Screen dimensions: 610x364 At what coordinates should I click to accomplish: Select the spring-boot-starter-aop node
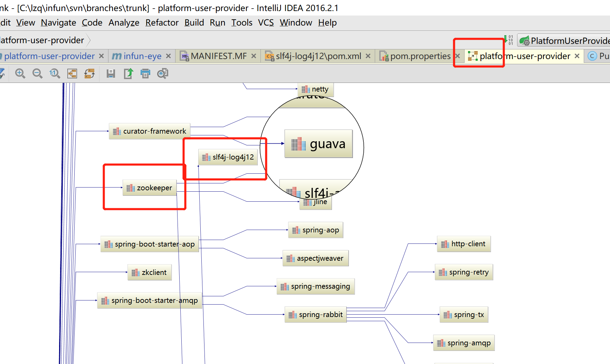(x=150, y=244)
